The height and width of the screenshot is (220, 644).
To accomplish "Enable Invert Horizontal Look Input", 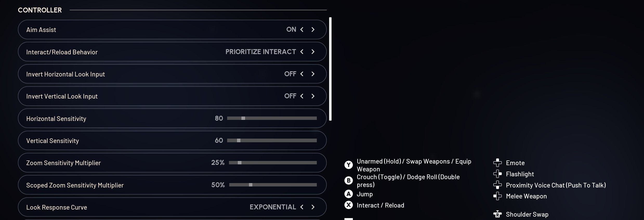I will [x=313, y=74].
